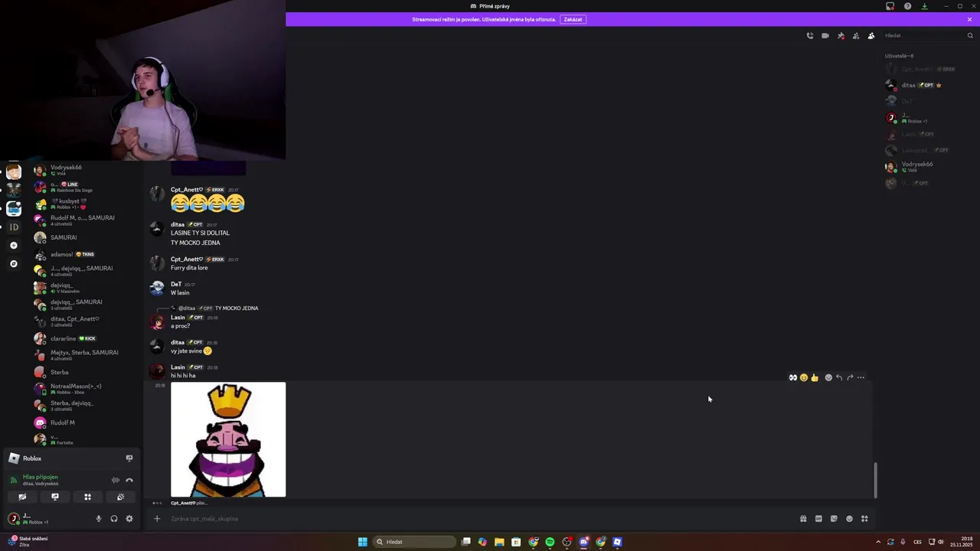Screen dimensions: 980x551
Task: Open Cpt_Anett's profile from 'Furry dita lore' message
Action: point(187,259)
